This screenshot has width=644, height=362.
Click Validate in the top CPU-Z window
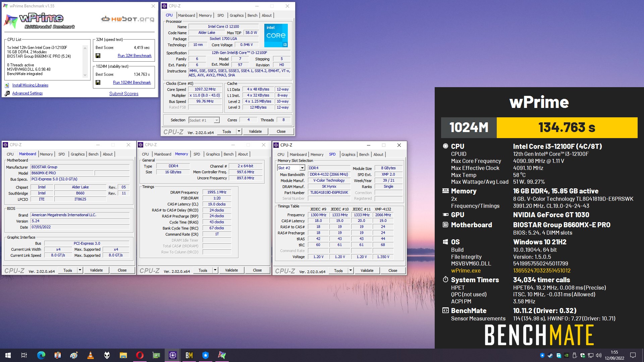pyautogui.click(x=255, y=131)
